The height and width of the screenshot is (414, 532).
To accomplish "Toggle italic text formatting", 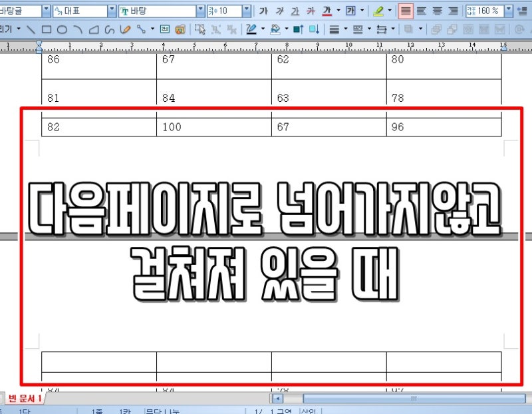I will (279, 11).
